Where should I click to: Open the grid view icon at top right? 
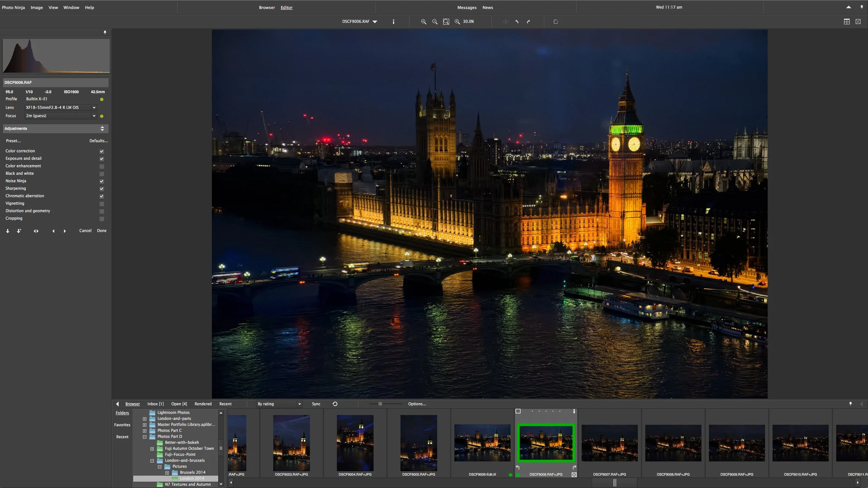847,22
